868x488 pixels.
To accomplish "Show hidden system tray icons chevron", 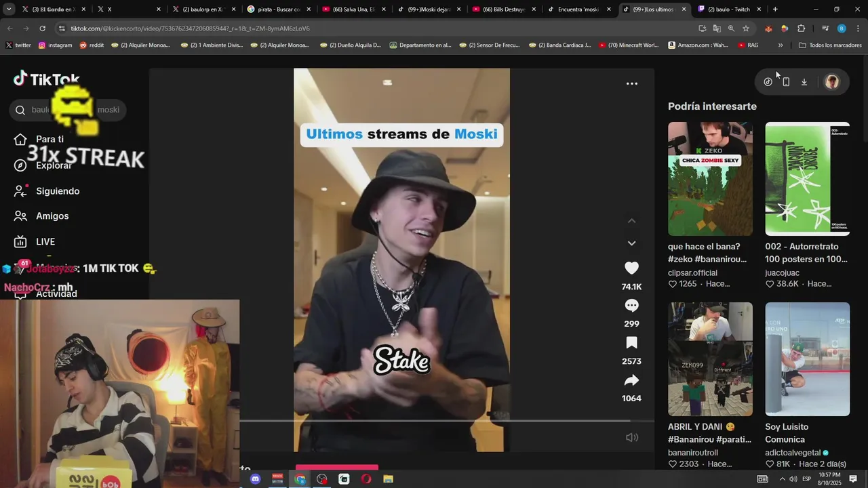I will [x=782, y=479].
